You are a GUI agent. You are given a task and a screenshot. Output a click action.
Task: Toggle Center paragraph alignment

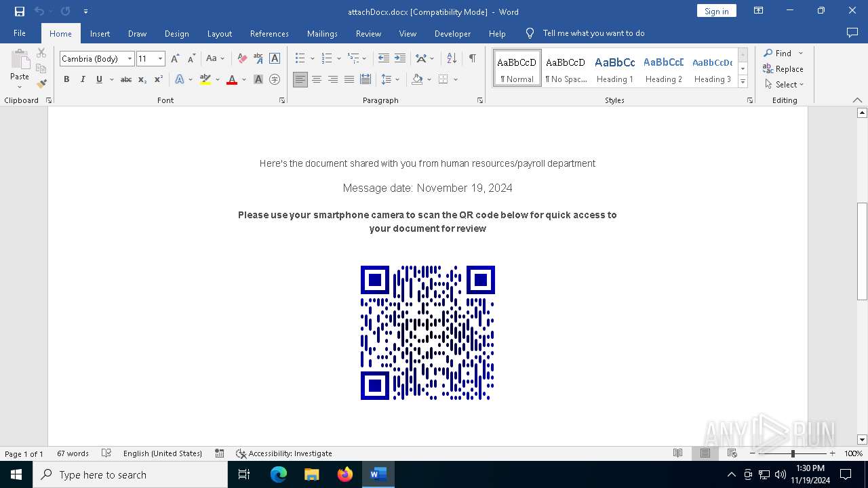(317, 79)
